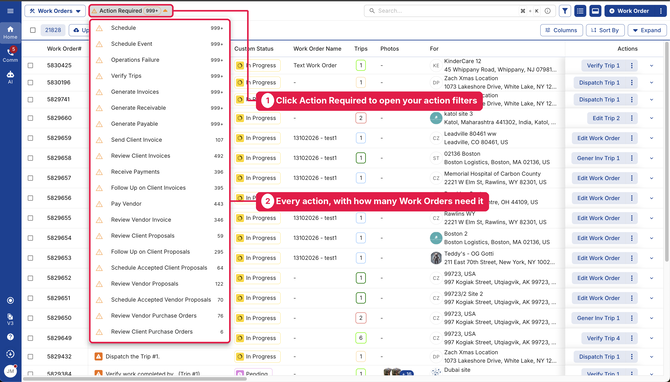Open the kebab menu beside Work Order button
The image size is (670, 382).
coord(661,11)
